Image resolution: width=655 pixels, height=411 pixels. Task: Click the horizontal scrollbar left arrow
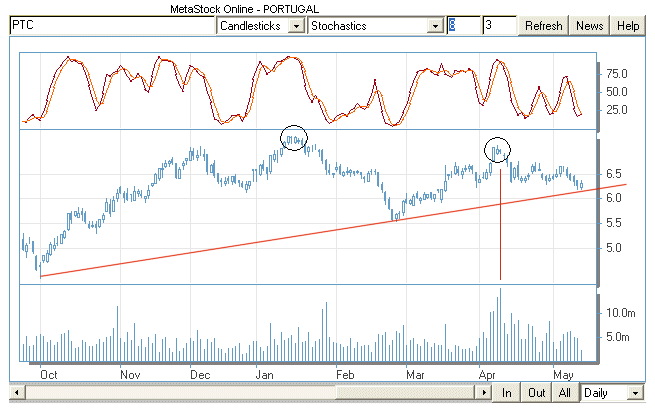(x=17, y=393)
